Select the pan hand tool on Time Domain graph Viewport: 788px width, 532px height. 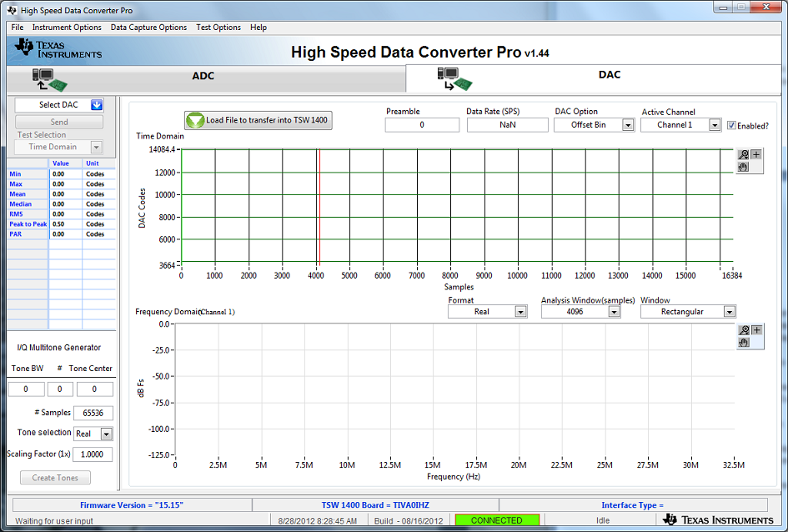tap(743, 167)
